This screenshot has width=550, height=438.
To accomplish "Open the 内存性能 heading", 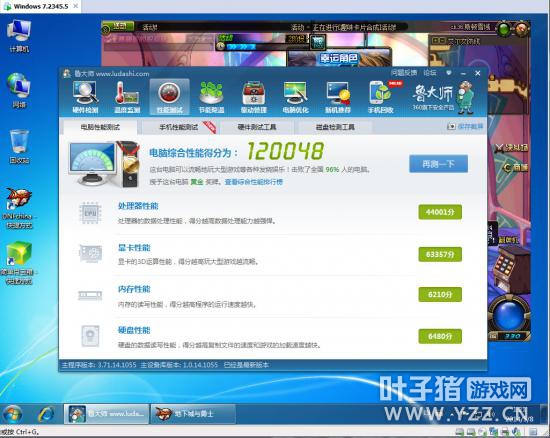I will click(x=134, y=289).
